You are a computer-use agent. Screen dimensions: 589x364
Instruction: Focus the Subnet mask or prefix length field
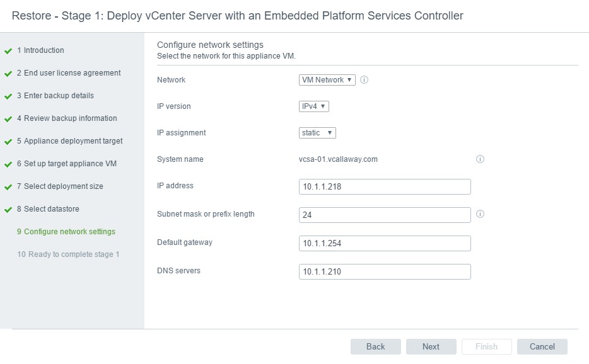tap(385, 215)
